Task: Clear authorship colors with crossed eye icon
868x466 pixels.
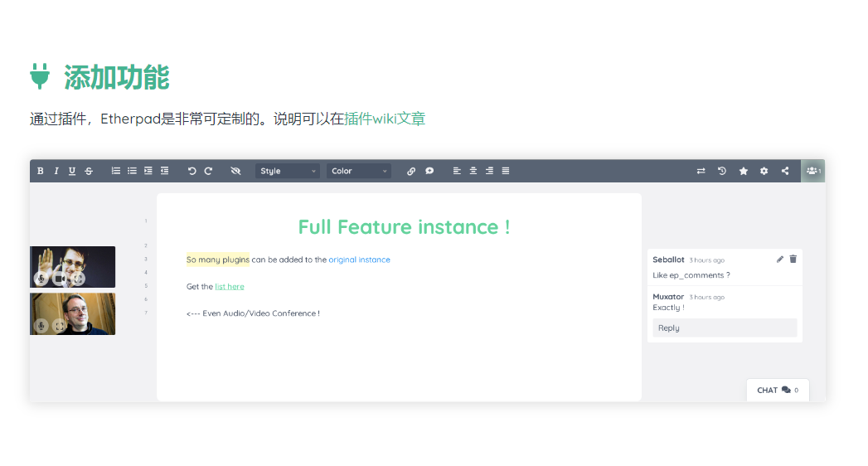Action: point(235,171)
